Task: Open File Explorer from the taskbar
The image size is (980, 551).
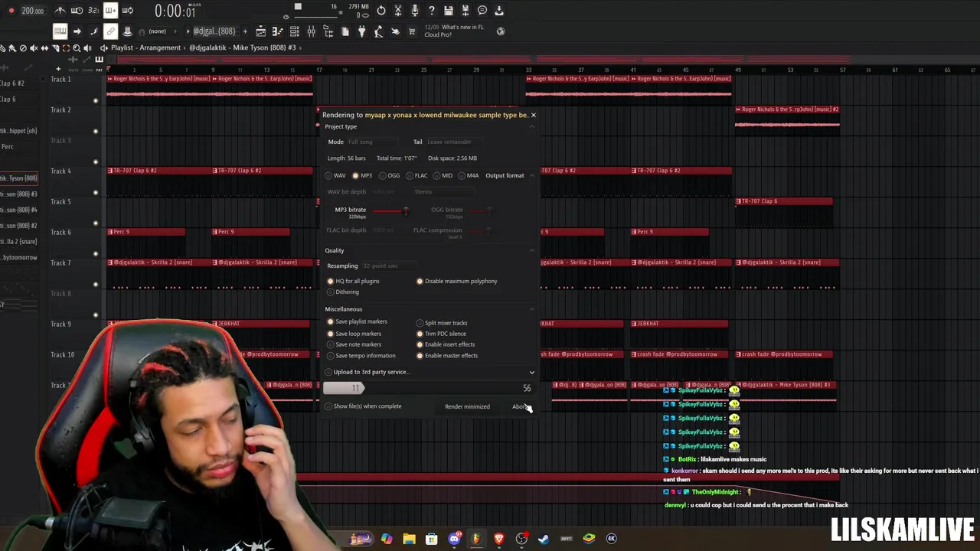Action: click(x=409, y=539)
